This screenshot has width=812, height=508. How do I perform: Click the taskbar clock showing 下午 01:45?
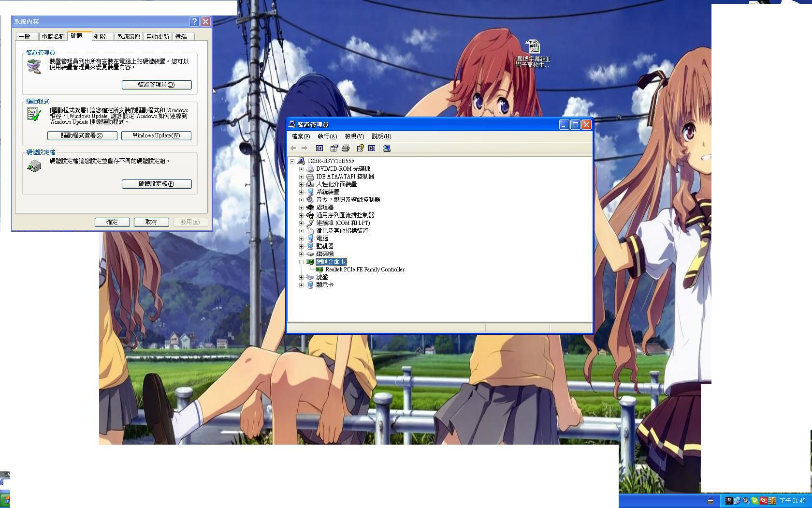[793, 501]
